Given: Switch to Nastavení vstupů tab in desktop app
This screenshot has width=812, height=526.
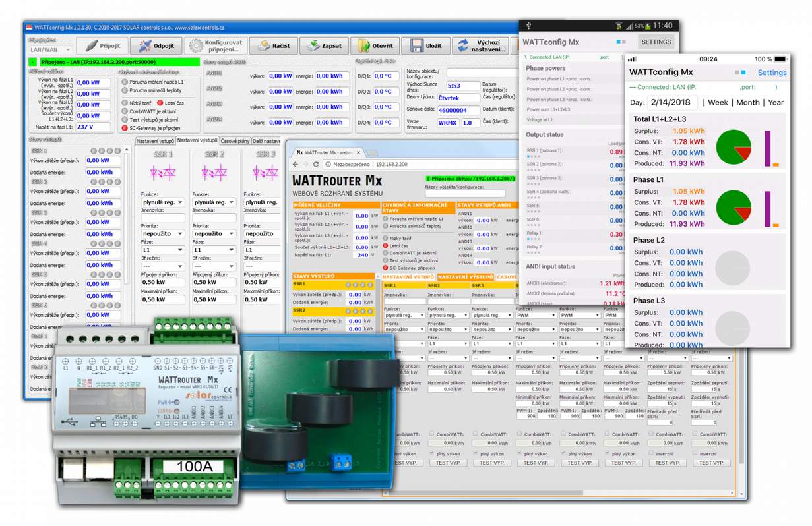Looking at the screenshot, I should click(x=155, y=141).
